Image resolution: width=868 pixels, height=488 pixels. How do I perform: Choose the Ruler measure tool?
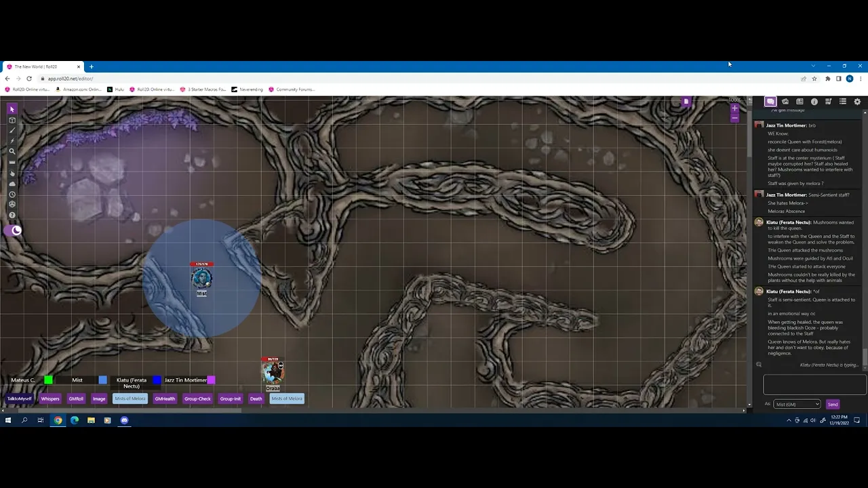pos(12,163)
